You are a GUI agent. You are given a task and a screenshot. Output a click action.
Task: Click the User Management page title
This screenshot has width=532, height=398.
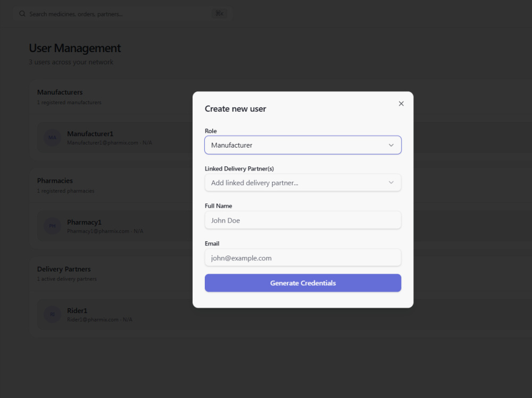(75, 48)
